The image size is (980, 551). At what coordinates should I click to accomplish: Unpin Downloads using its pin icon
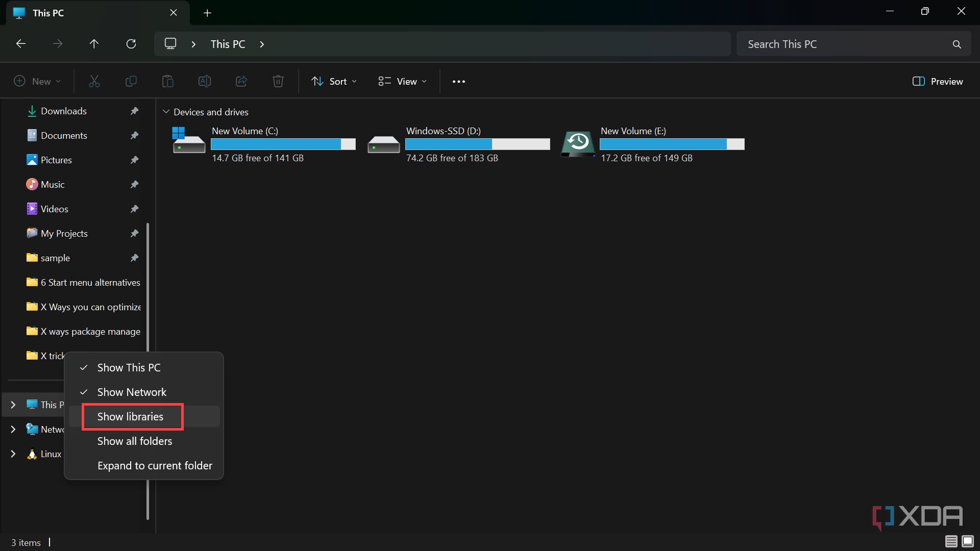pos(134,111)
